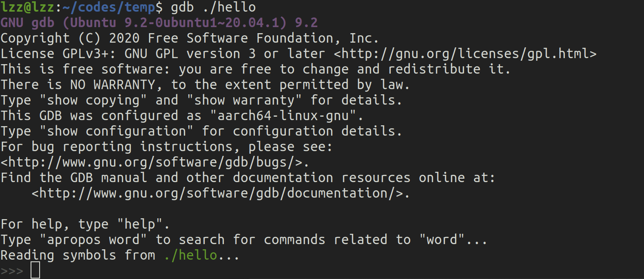The width and height of the screenshot is (644, 279).
Task: Click the 'Find the GDB manual' line
Action: pos(248,178)
